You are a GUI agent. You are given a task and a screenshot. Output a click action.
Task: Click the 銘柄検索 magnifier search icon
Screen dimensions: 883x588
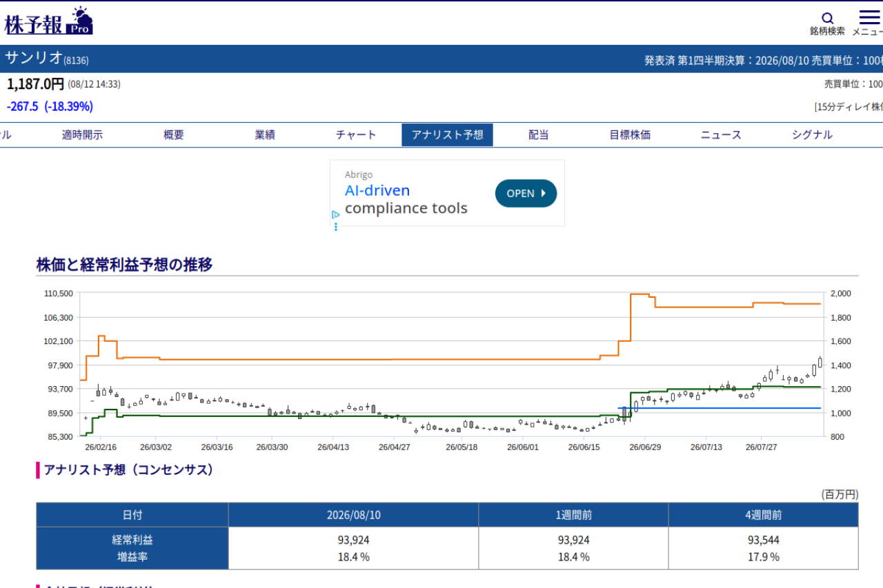(828, 18)
